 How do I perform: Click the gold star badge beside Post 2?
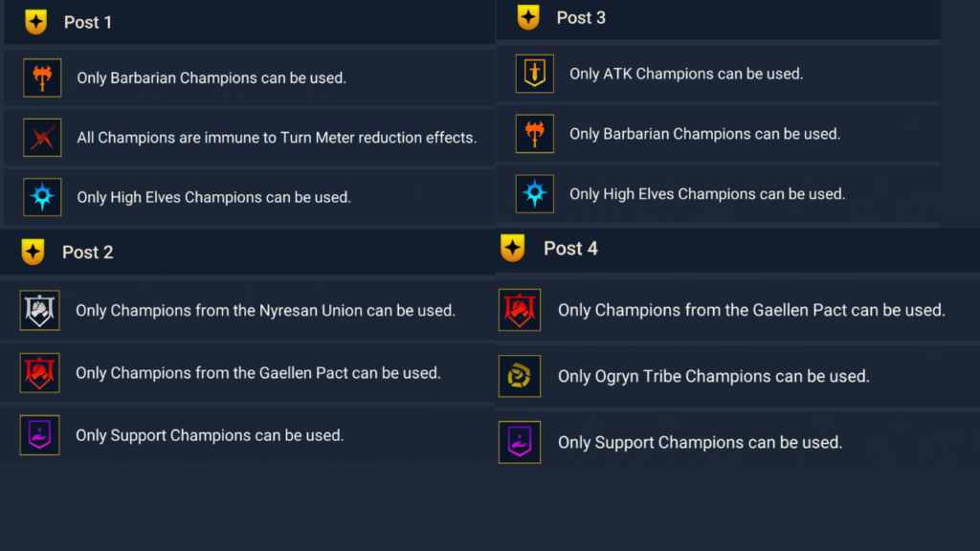(33, 252)
